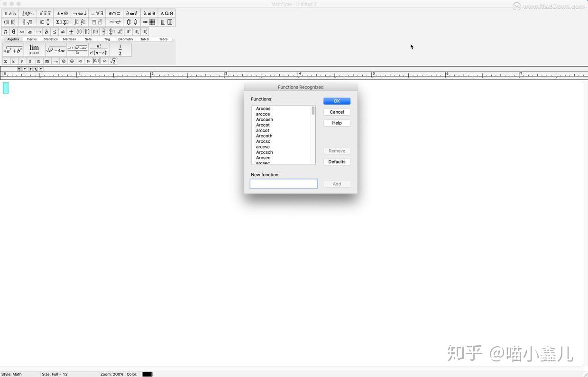588x377 pixels.
Task: Select the pi symbol toolbar icon
Action: click(x=5, y=32)
